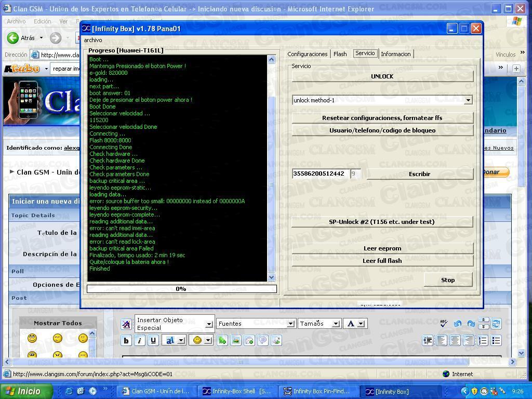532x399 pixels.
Task: Open the smiley emoticon dropdown
Action: tap(209, 340)
